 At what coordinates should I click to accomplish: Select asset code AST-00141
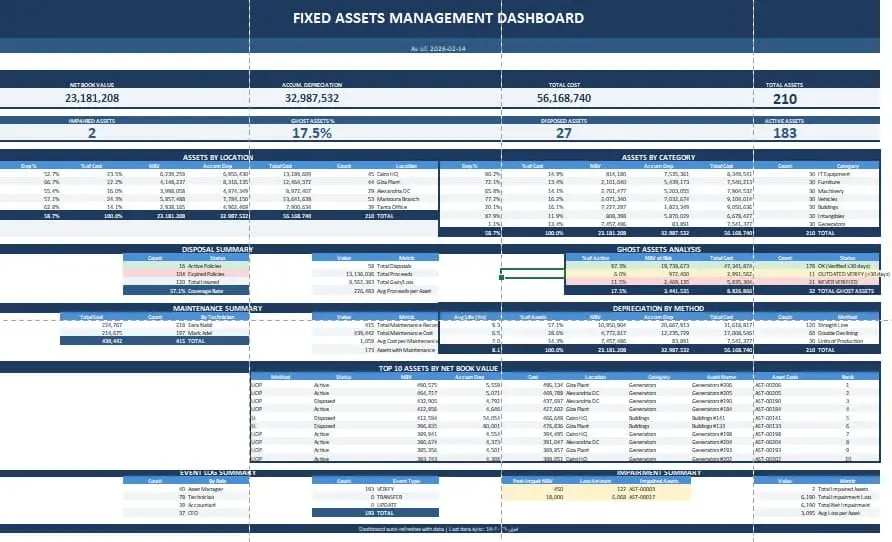(x=768, y=418)
